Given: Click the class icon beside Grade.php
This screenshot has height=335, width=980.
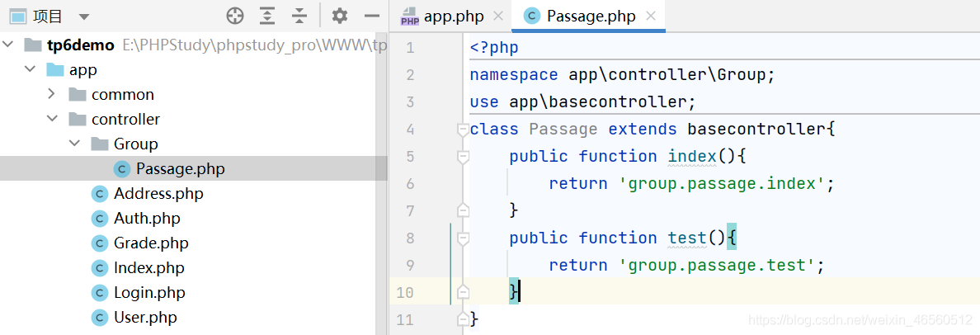Looking at the screenshot, I should (x=99, y=243).
